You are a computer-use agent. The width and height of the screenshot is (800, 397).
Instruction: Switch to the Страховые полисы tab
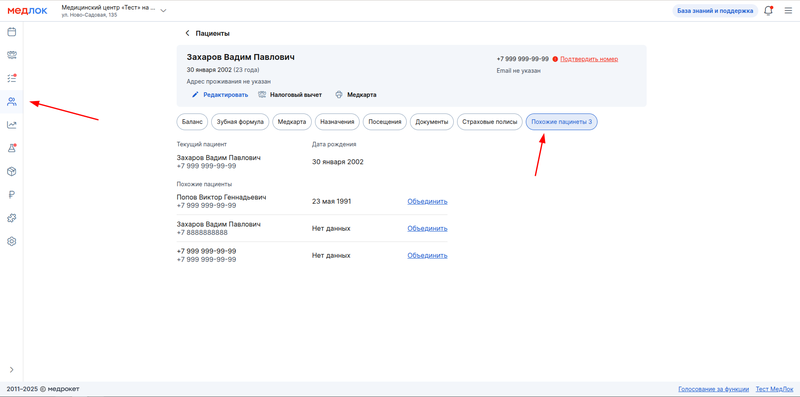point(489,122)
